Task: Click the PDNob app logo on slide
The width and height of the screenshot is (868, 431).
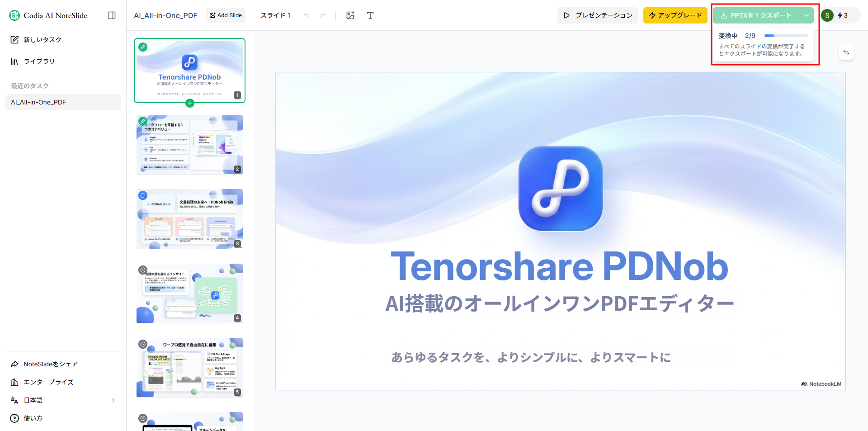Action: coord(561,188)
